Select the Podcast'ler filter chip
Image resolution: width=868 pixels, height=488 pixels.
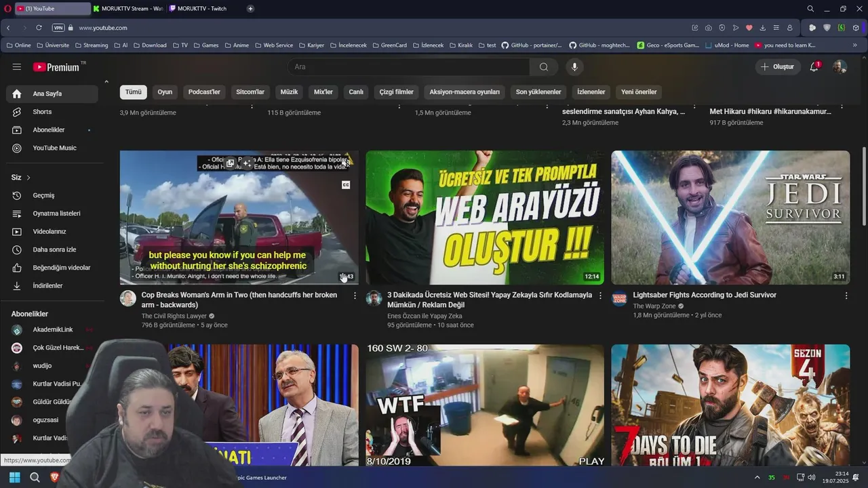click(x=204, y=92)
